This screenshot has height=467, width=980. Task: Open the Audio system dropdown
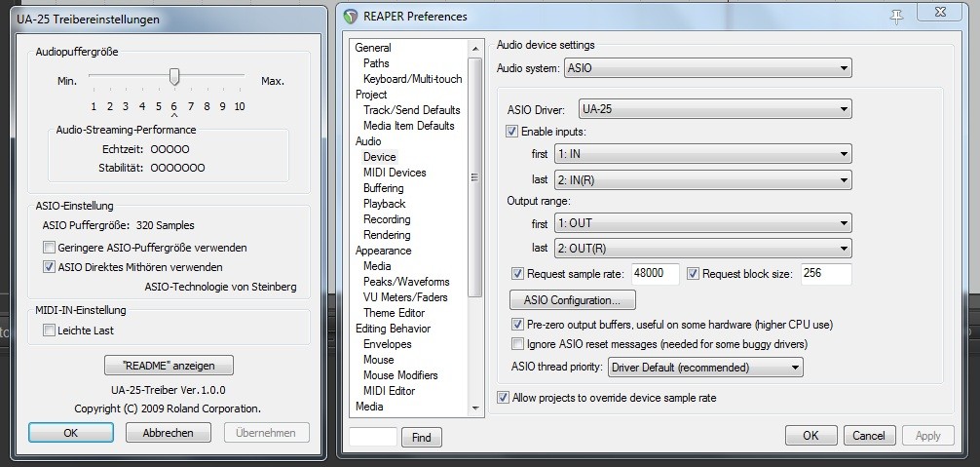707,68
